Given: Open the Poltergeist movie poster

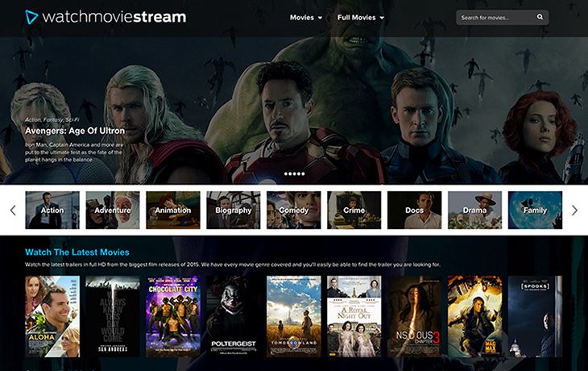Looking at the screenshot, I should (234, 316).
